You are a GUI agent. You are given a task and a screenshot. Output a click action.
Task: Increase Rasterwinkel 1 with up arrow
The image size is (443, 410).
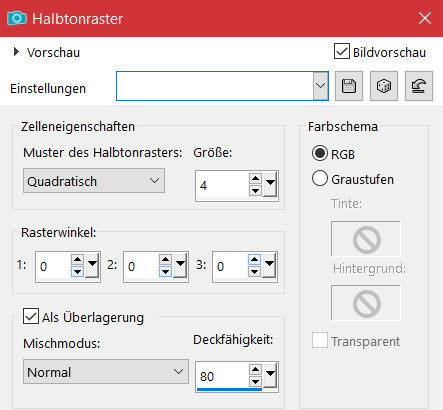[77, 259]
